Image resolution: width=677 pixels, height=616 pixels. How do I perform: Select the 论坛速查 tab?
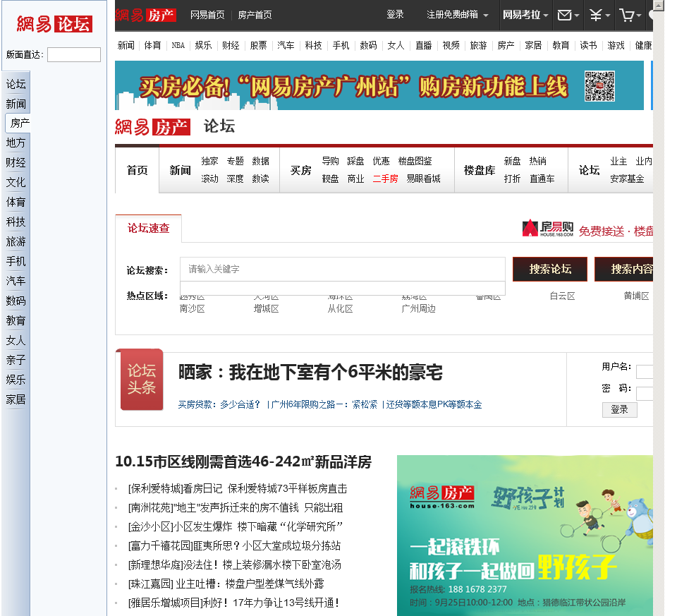(149, 228)
